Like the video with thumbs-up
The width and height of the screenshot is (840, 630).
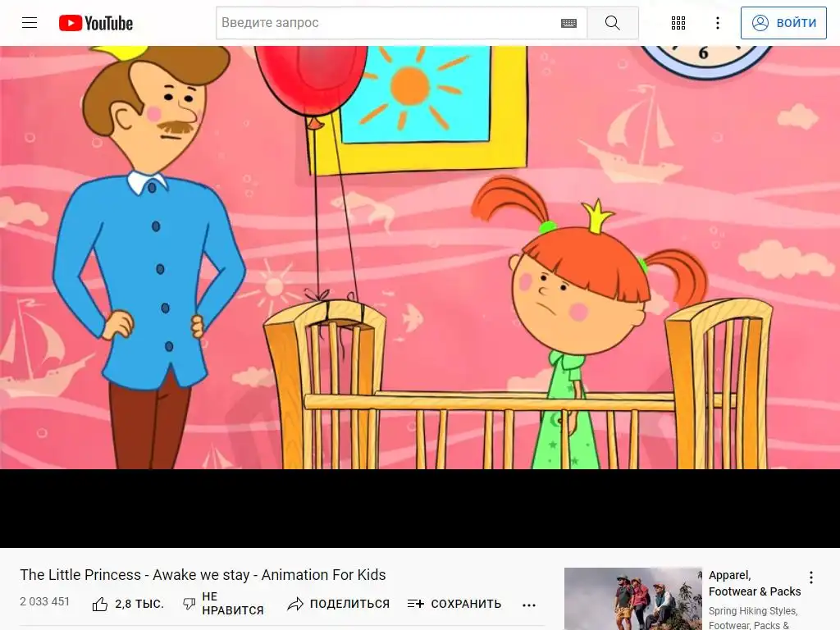pos(99,605)
